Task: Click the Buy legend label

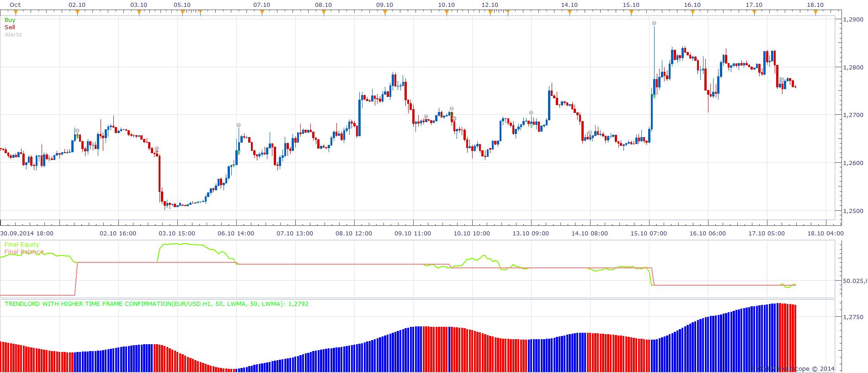Action: [x=10, y=20]
